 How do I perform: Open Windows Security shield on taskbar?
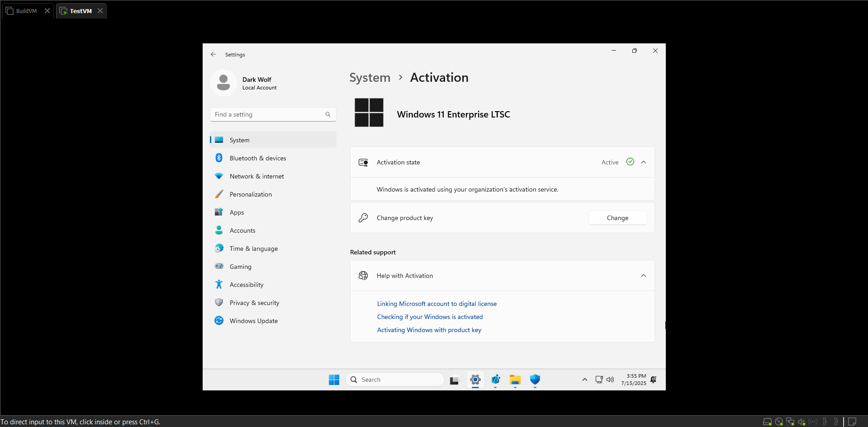[x=535, y=380]
